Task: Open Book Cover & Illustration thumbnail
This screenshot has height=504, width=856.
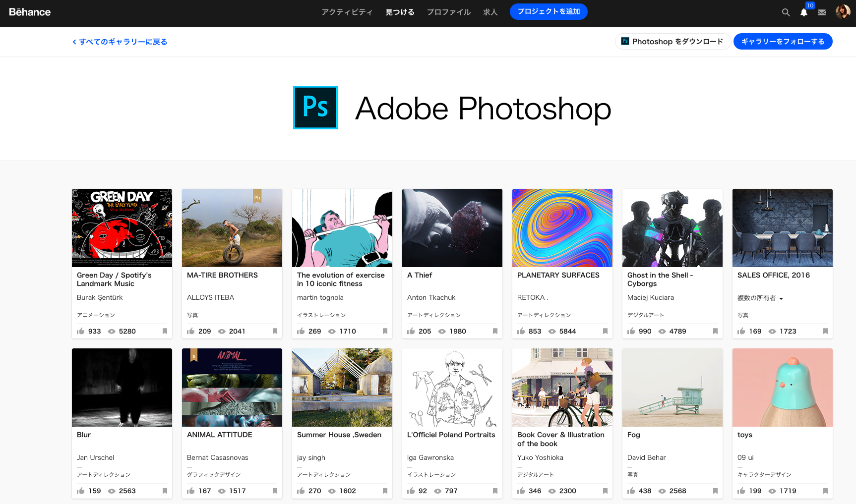Action: 562,388
